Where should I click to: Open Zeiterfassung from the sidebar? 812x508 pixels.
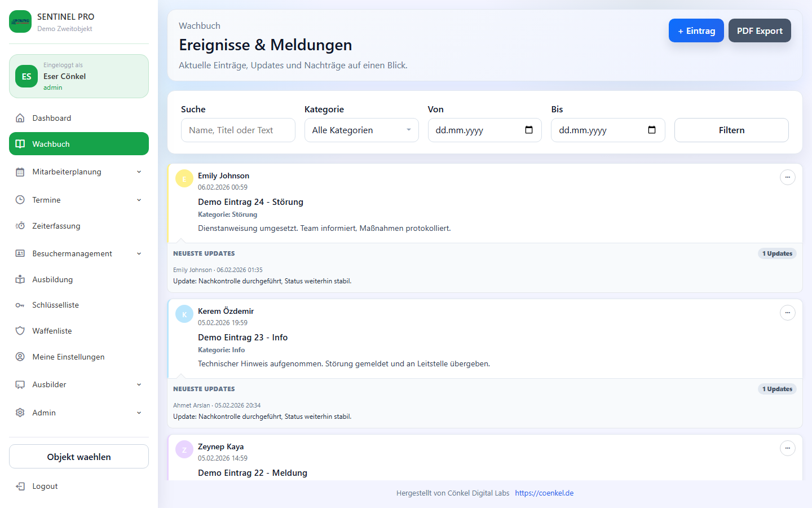tap(56, 226)
